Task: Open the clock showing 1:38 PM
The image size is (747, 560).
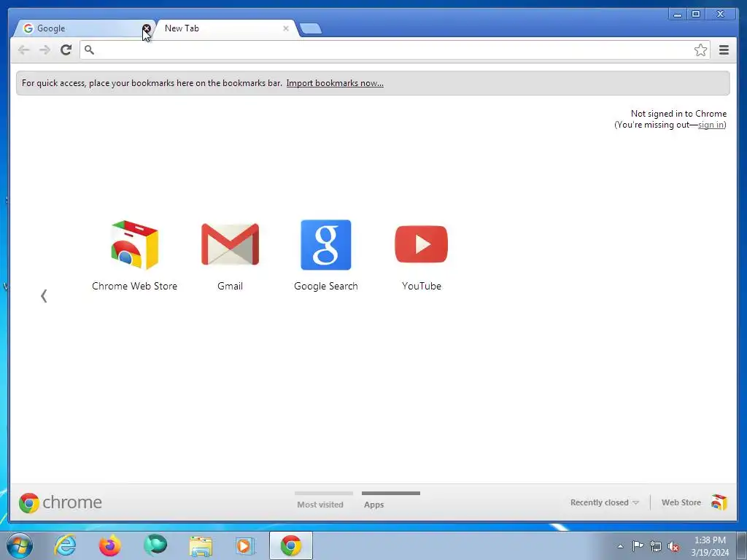Action: tap(709, 546)
